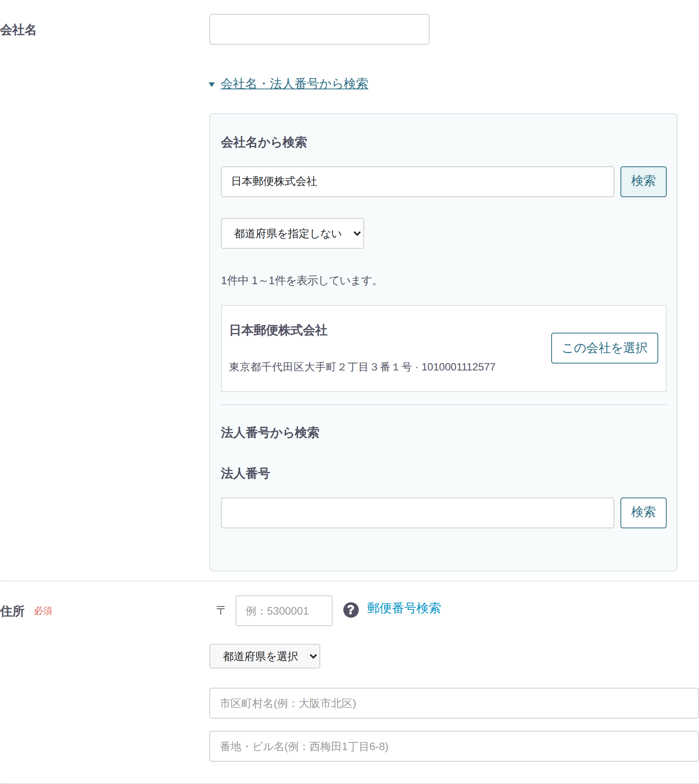This screenshot has height=784, width=699.
Task: Click the この会社を選択 button
Action: pyautogui.click(x=604, y=348)
